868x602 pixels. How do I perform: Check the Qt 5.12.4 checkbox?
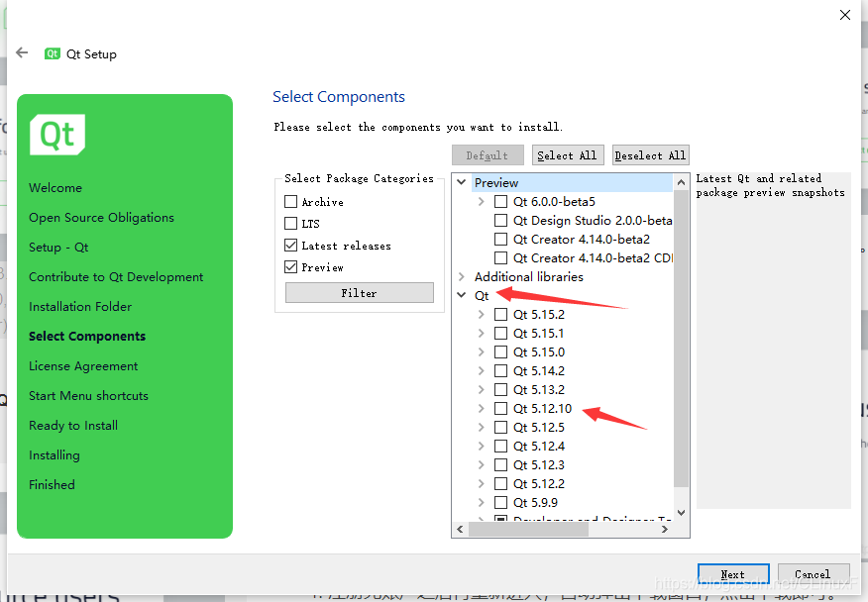click(x=500, y=446)
